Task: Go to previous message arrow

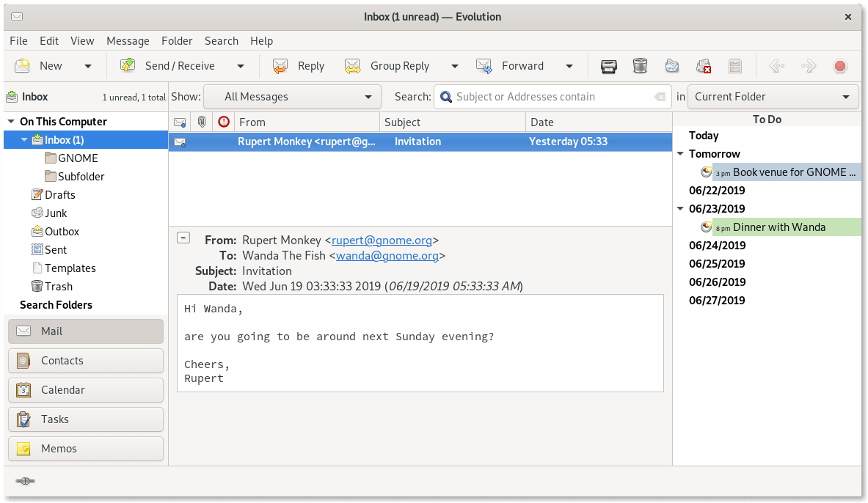Action: point(777,67)
